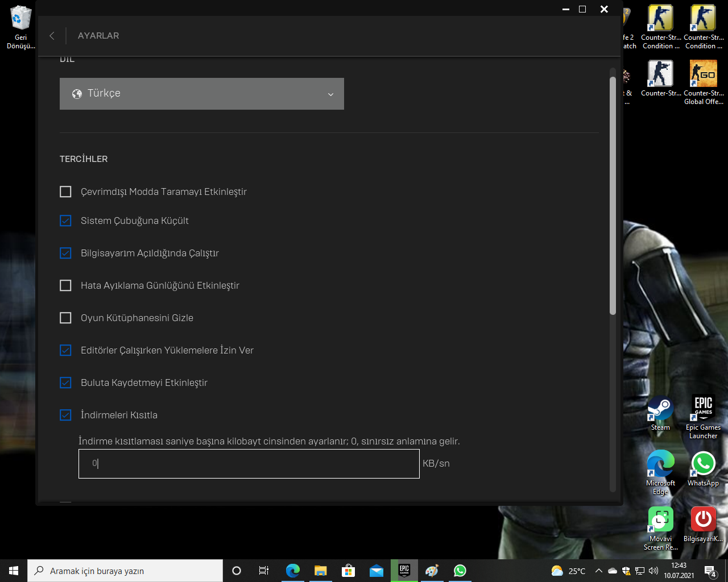Select the Microsoft Edge desktop shortcut
This screenshot has width=728, height=582.
tap(660, 473)
